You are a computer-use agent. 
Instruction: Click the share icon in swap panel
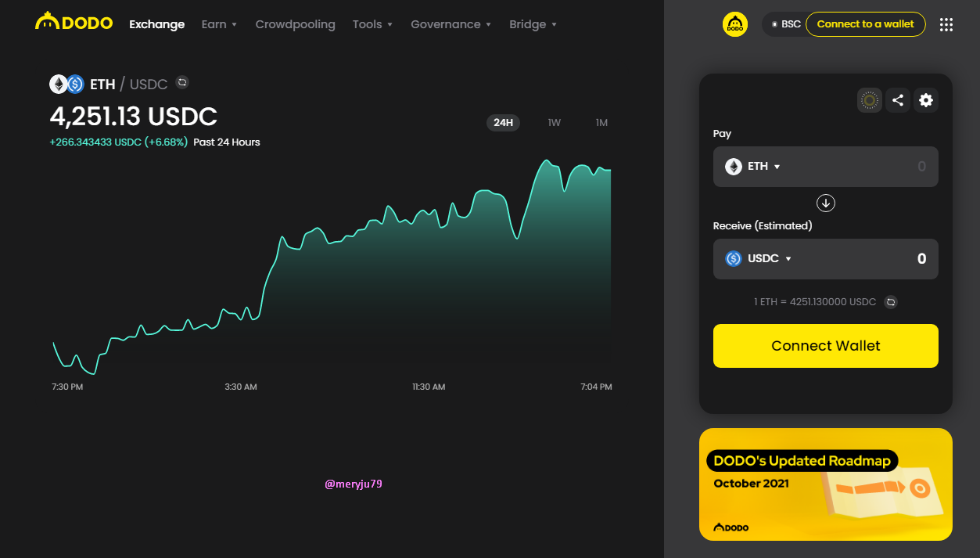tap(898, 100)
